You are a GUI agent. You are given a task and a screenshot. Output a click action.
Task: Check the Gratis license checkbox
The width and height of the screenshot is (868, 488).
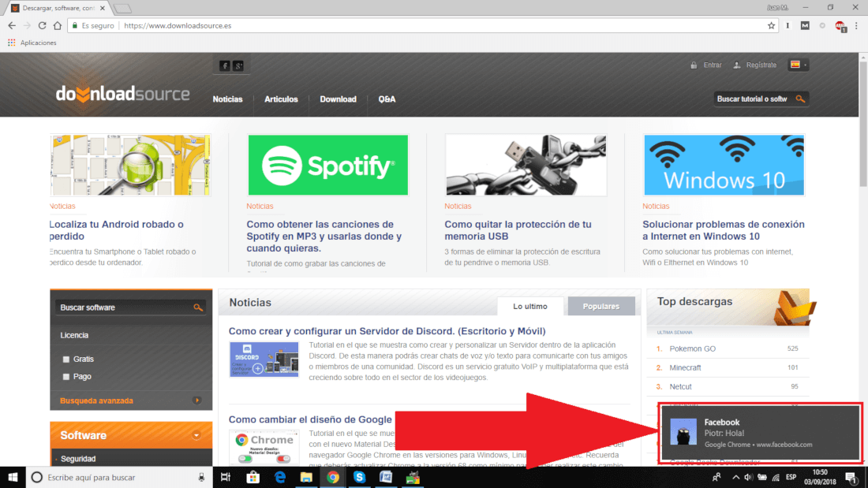65,359
